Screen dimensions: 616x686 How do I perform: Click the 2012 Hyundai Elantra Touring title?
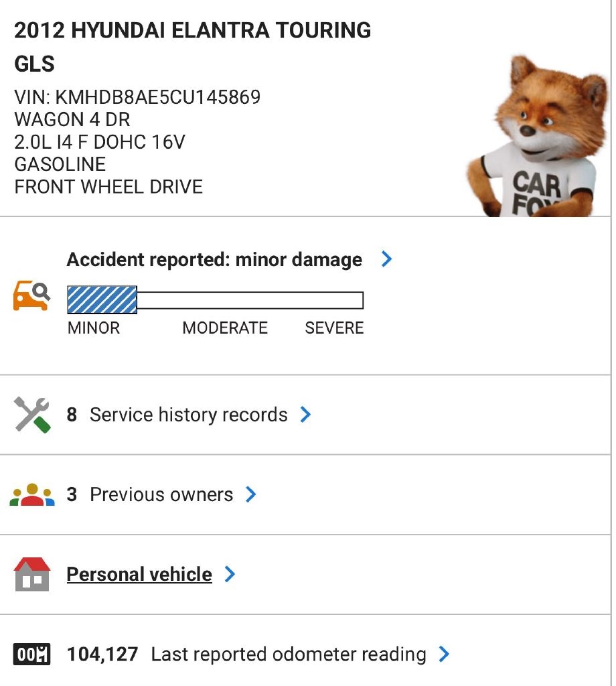[x=192, y=30]
